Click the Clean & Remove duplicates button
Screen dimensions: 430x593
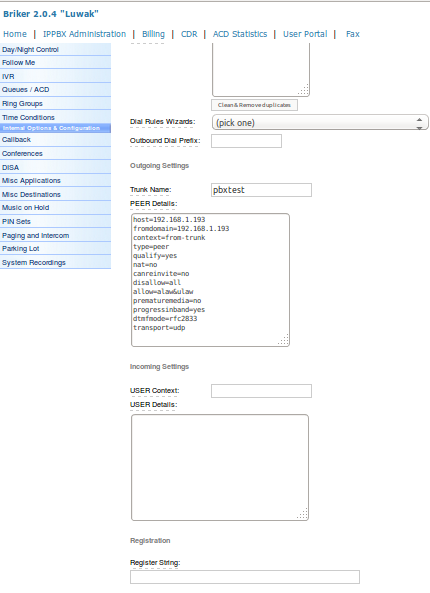(254, 105)
